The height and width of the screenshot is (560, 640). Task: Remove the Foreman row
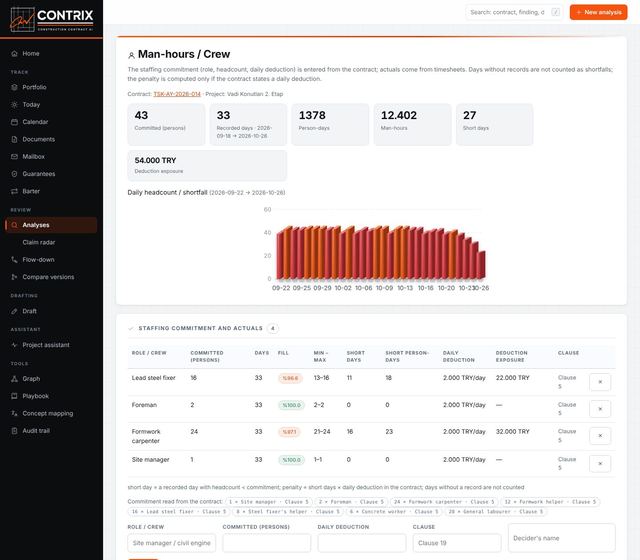(x=600, y=409)
